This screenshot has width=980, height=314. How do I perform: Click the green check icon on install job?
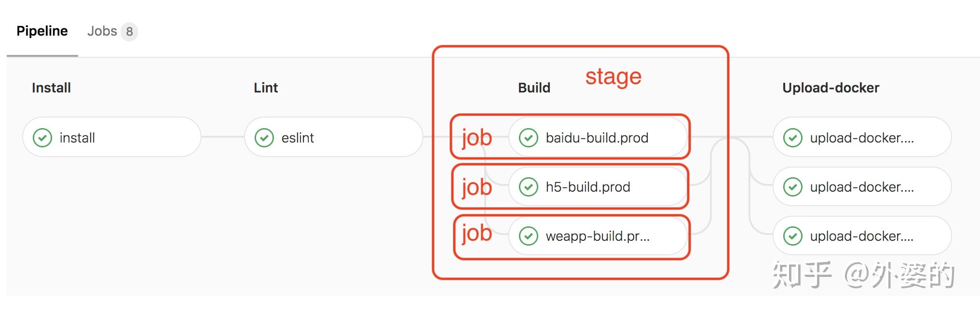[43, 137]
